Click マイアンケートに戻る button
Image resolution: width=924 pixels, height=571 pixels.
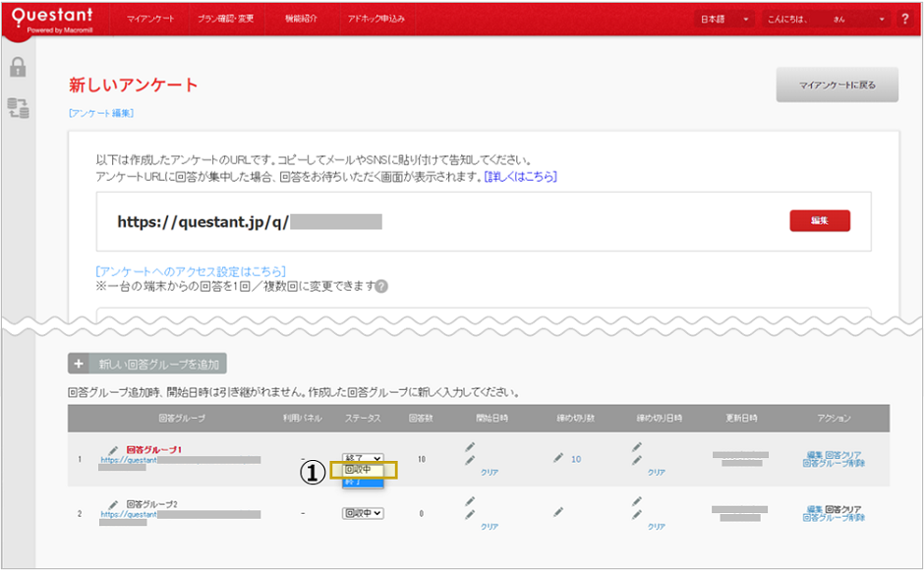click(837, 85)
